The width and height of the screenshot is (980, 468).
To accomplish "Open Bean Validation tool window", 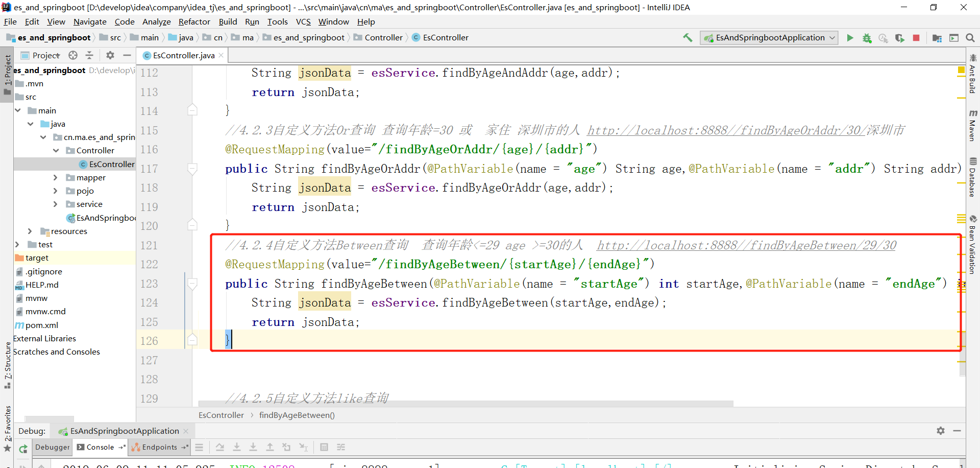I will tap(973, 245).
